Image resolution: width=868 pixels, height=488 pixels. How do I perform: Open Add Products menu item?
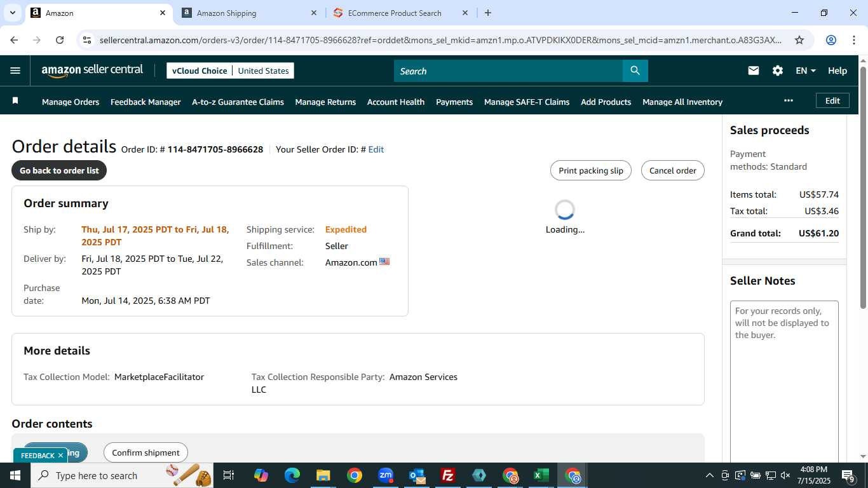[x=606, y=102]
